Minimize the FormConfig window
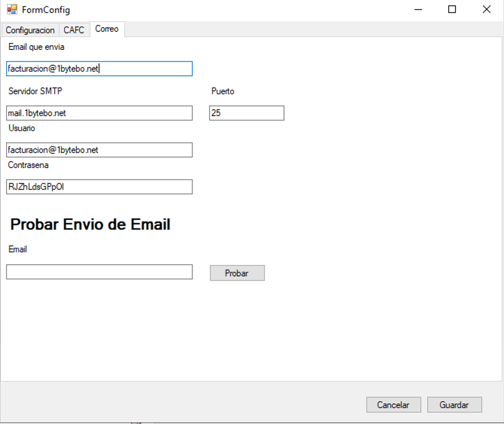Screen dimensions: 504x424 coord(418,9)
